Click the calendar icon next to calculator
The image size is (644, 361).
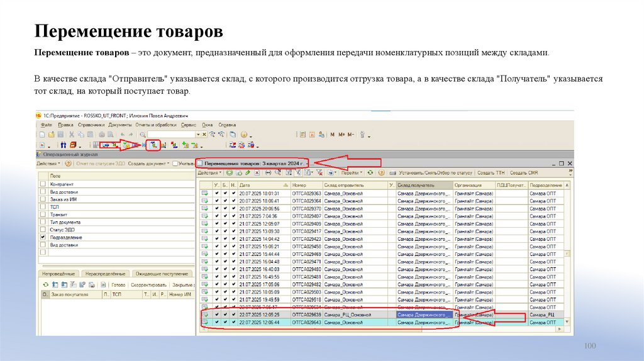tap(312, 135)
